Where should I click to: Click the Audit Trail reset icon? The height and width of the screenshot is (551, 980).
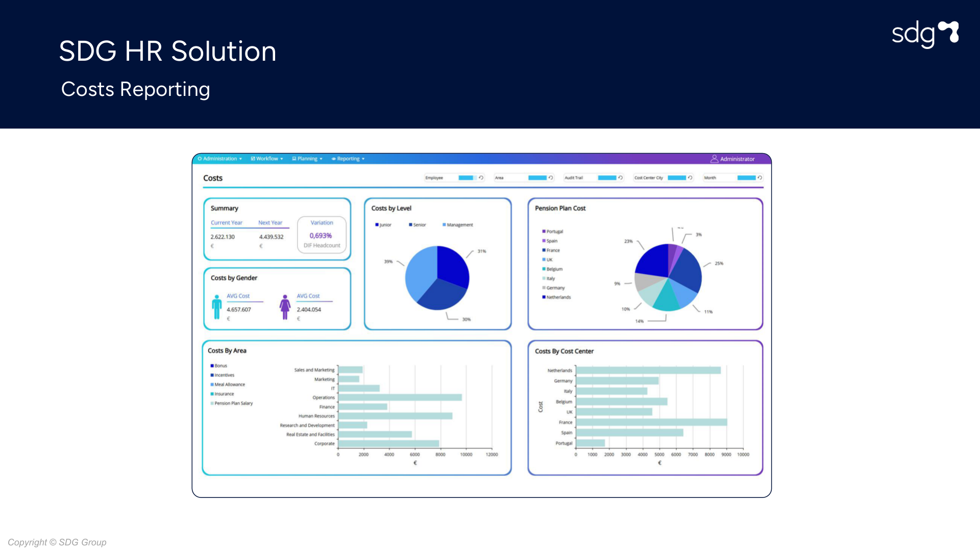tap(620, 178)
